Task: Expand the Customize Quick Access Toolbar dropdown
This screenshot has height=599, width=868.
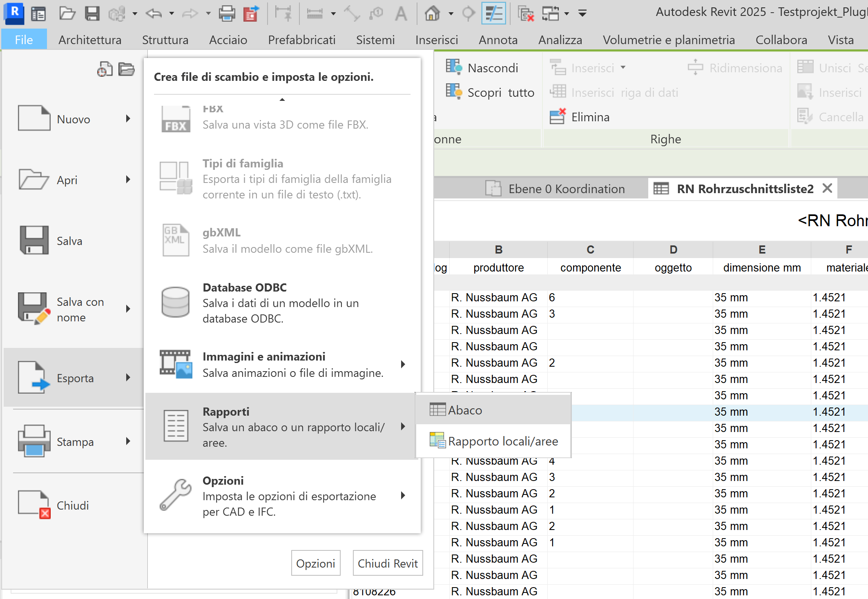Action: pos(582,13)
